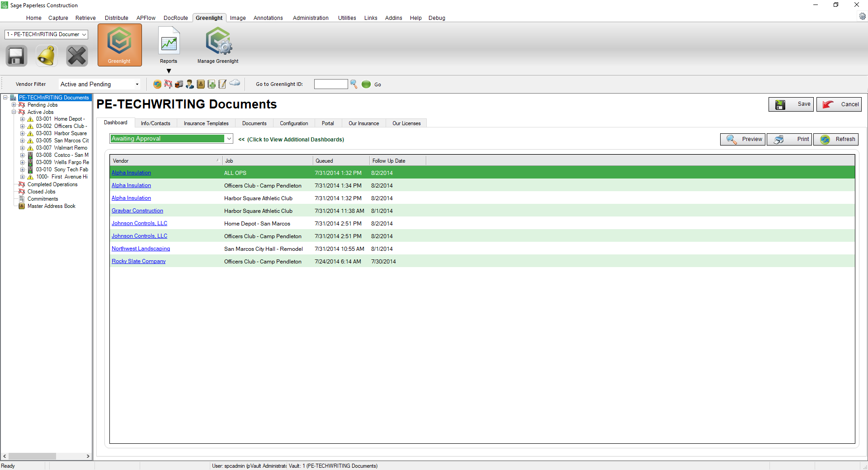Click the Commitments document icon
The image size is (868, 470).
coord(21,199)
